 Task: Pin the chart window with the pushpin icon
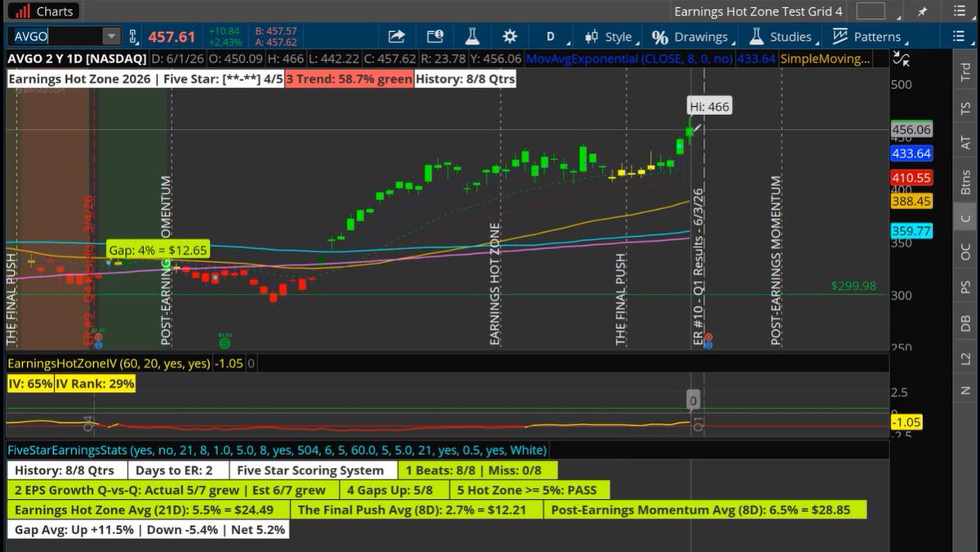[923, 11]
